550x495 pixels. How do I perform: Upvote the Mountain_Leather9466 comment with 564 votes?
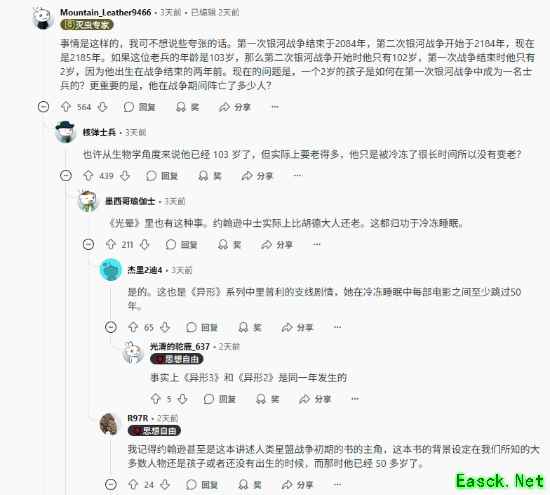click(66, 107)
